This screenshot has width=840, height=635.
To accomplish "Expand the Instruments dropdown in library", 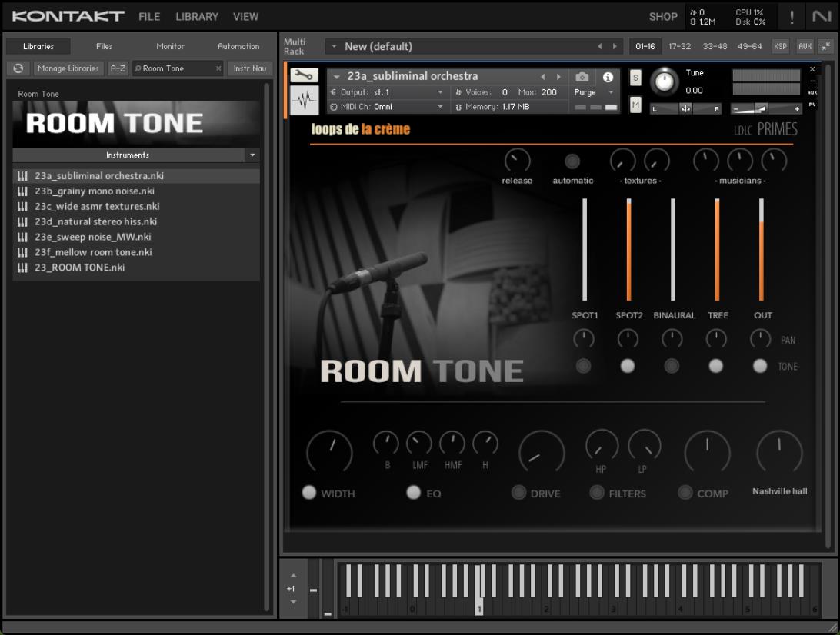I will [x=252, y=155].
